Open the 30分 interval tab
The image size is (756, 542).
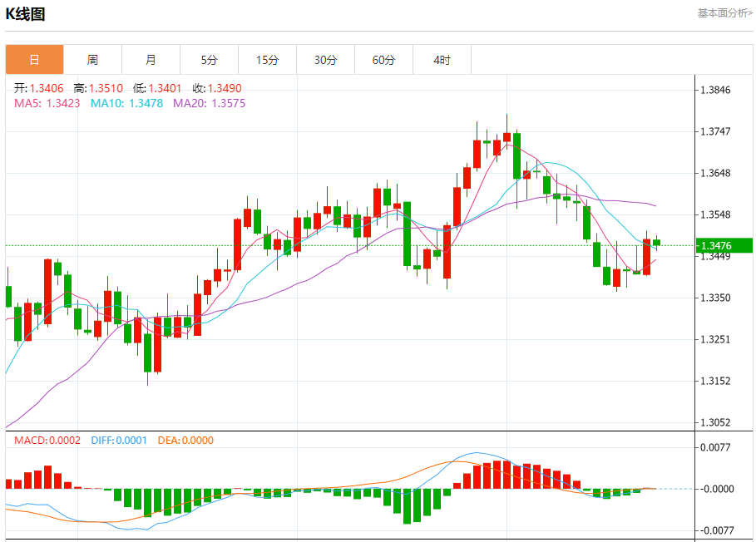click(325, 60)
